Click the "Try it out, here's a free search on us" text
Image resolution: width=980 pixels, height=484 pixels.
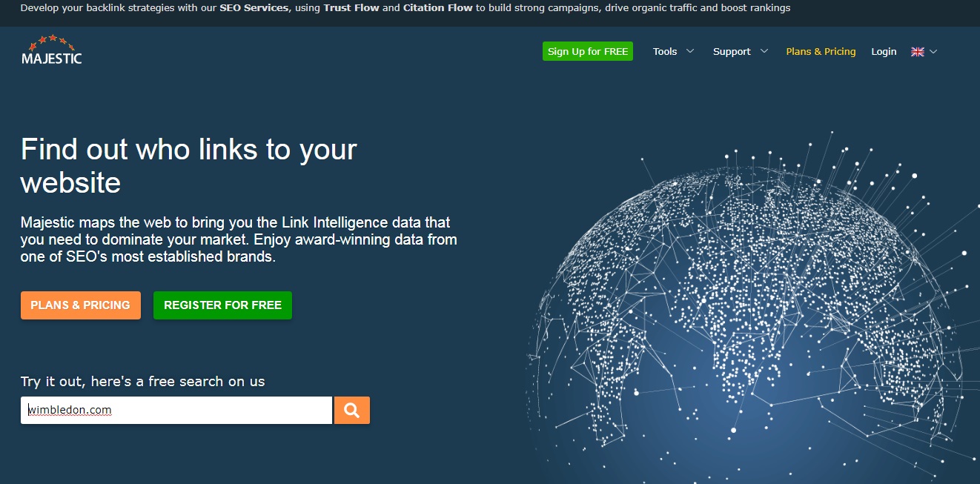tap(143, 382)
